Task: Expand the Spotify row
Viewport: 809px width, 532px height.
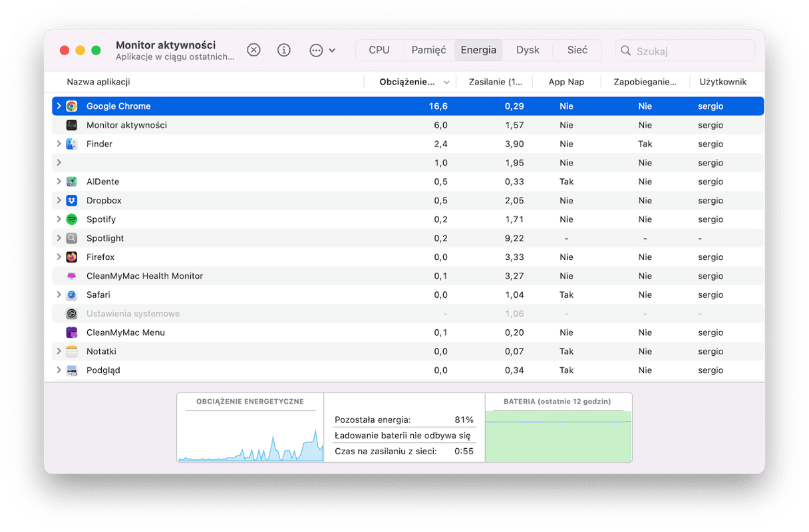Action: coord(59,219)
